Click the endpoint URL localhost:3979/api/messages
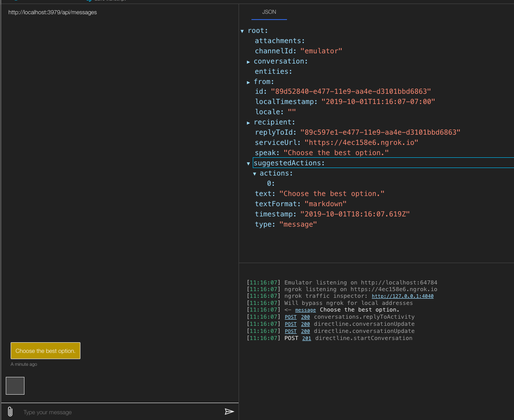Image resolution: width=514 pixels, height=420 pixels. (52, 12)
